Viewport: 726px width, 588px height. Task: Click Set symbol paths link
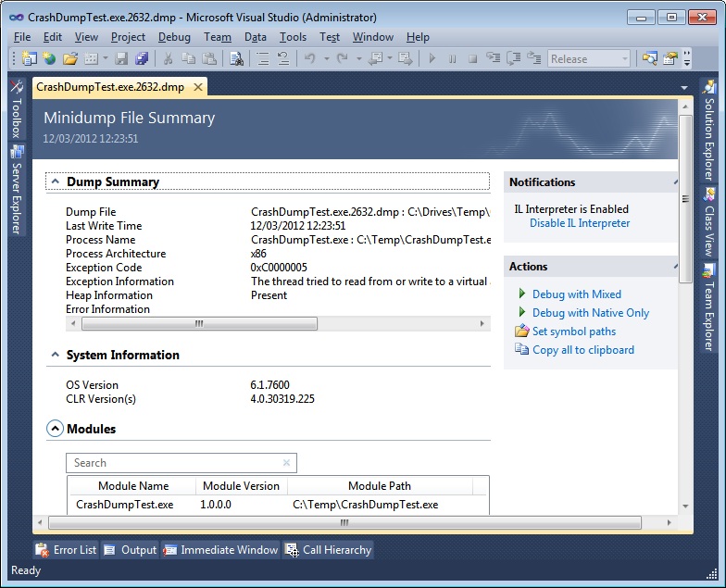pyautogui.click(x=574, y=332)
